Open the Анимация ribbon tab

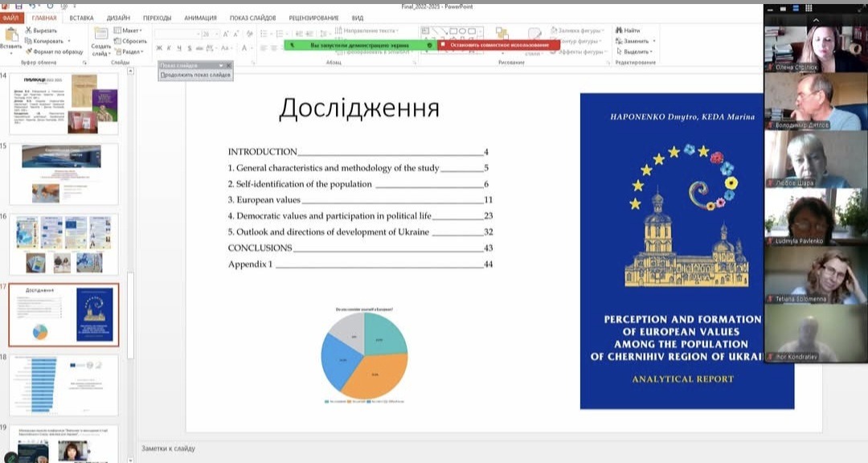[199, 18]
